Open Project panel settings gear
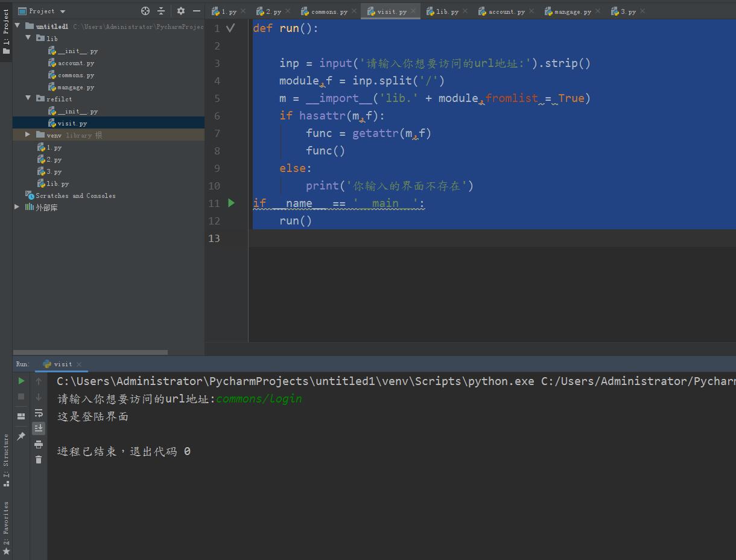This screenshot has height=560, width=736. 180,11
